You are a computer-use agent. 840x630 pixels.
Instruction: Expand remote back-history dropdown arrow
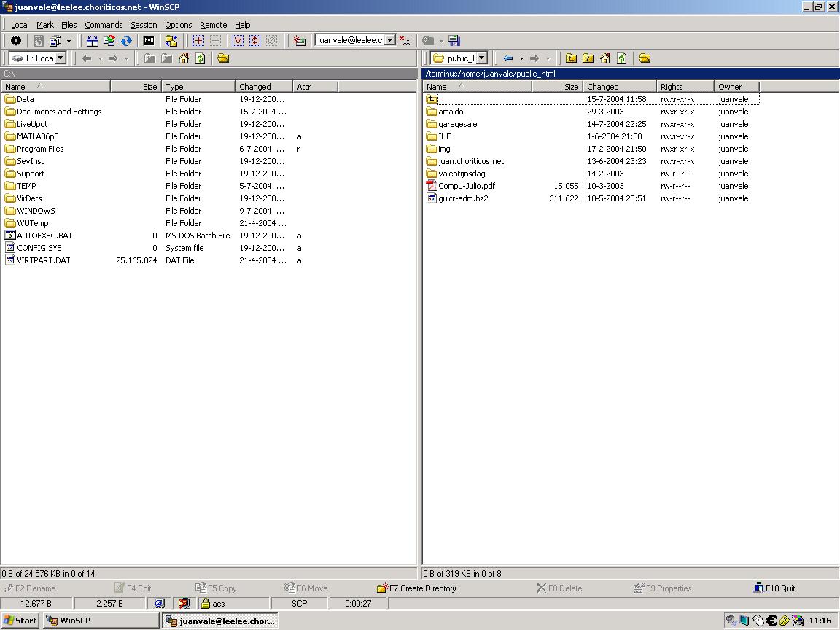pos(521,58)
